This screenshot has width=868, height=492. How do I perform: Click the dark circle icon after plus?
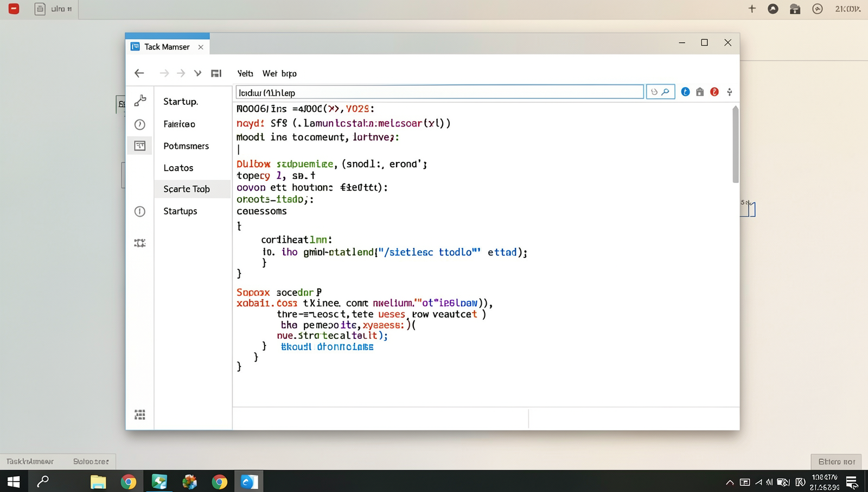coord(773,9)
